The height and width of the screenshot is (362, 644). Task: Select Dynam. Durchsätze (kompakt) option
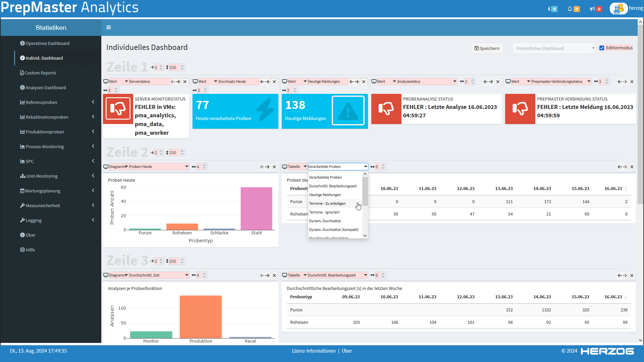pyautogui.click(x=335, y=230)
